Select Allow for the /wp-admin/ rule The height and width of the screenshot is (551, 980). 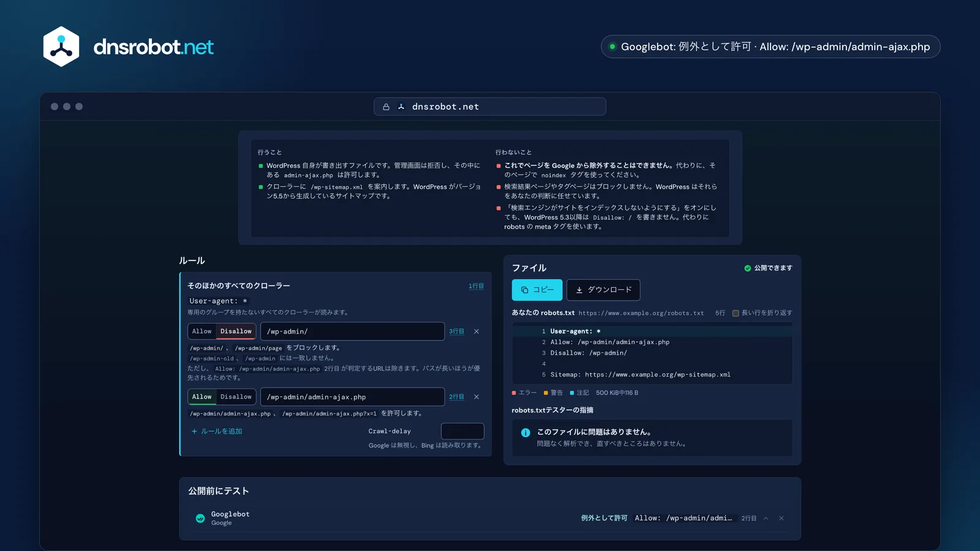coord(202,331)
